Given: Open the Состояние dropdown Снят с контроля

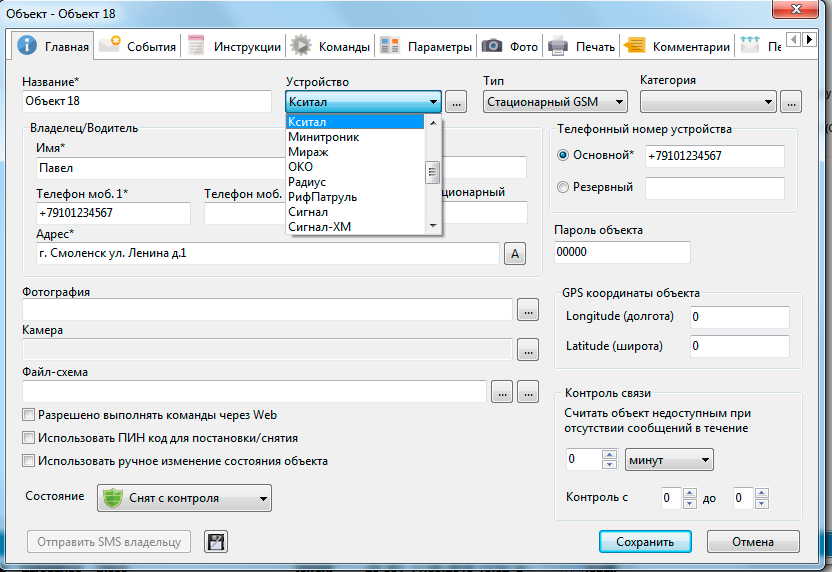Looking at the screenshot, I should point(184,498).
